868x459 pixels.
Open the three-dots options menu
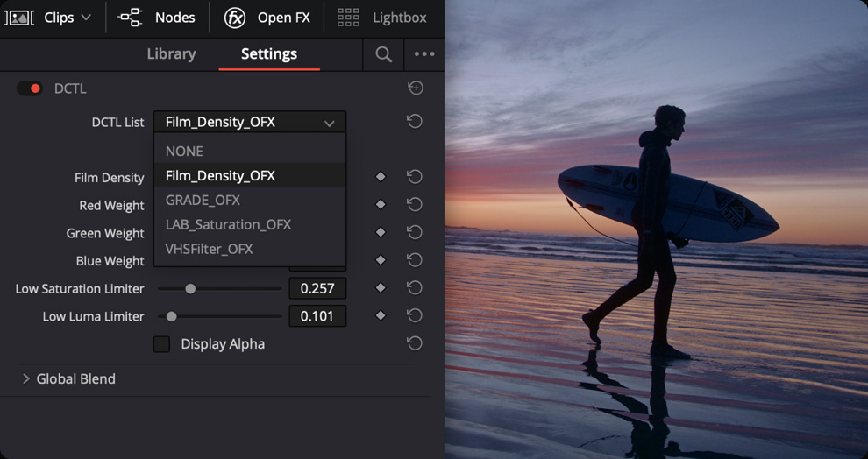click(424, 54)
